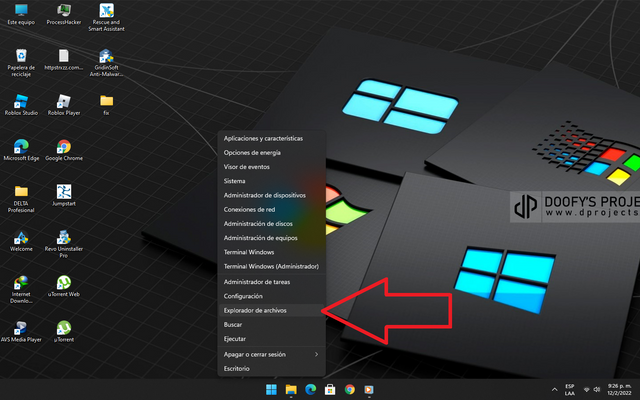The width and height of the screenshot is (640, 400).
Task: Select the Roblox Player desktop icon
Action: pos(64,105)
